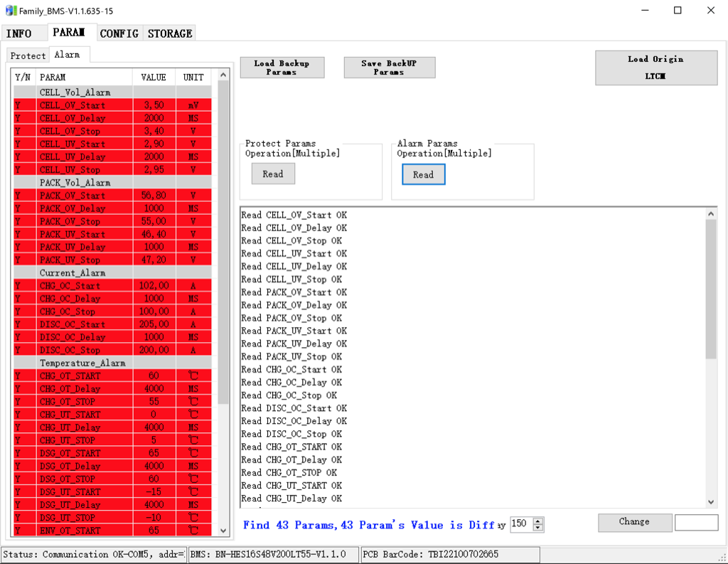Select the DISC_OC_Stop parameter
The width and height of the screenshot is (728, 564).
point(112,350)
